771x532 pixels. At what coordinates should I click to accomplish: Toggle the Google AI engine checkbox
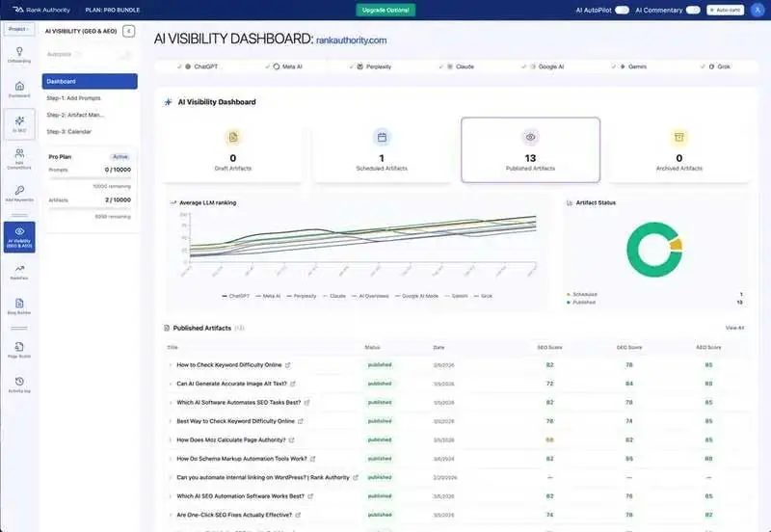[x=523, y=66]
